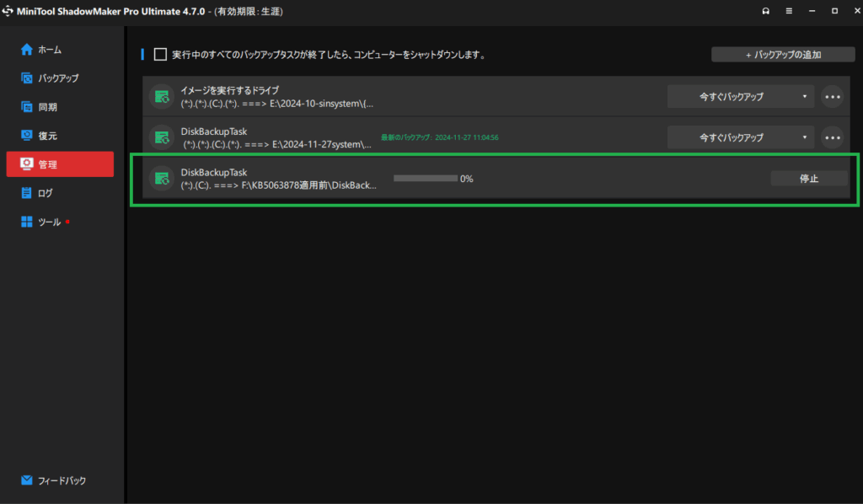863x504 pixels.
Task: Click the Tools (ツール) grid icon
Action: pos(26,222)
